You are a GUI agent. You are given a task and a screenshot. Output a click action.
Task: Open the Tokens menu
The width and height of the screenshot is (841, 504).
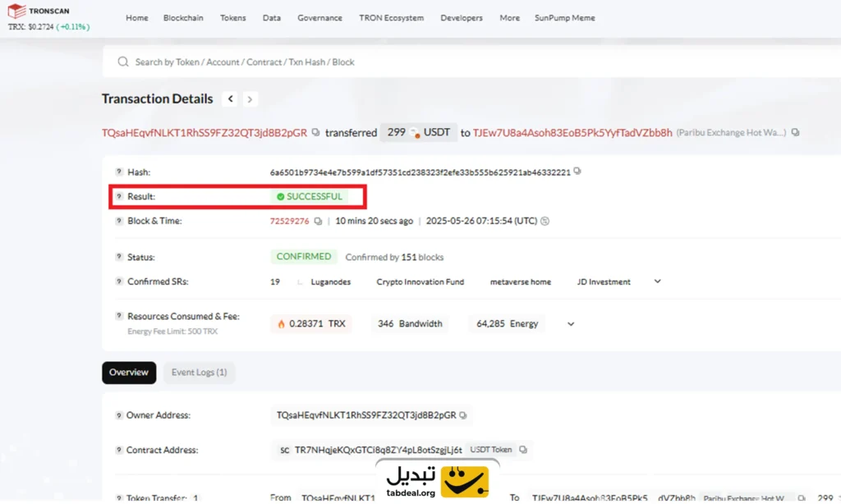(232, 18)
